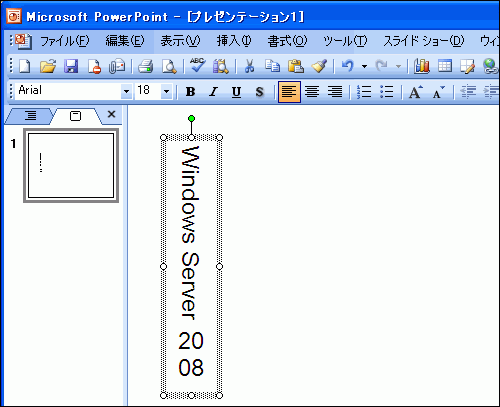The image size is (500, 407).
Task: Increase font size with large A
Action: pyautogui.click(x=415, y=92)
